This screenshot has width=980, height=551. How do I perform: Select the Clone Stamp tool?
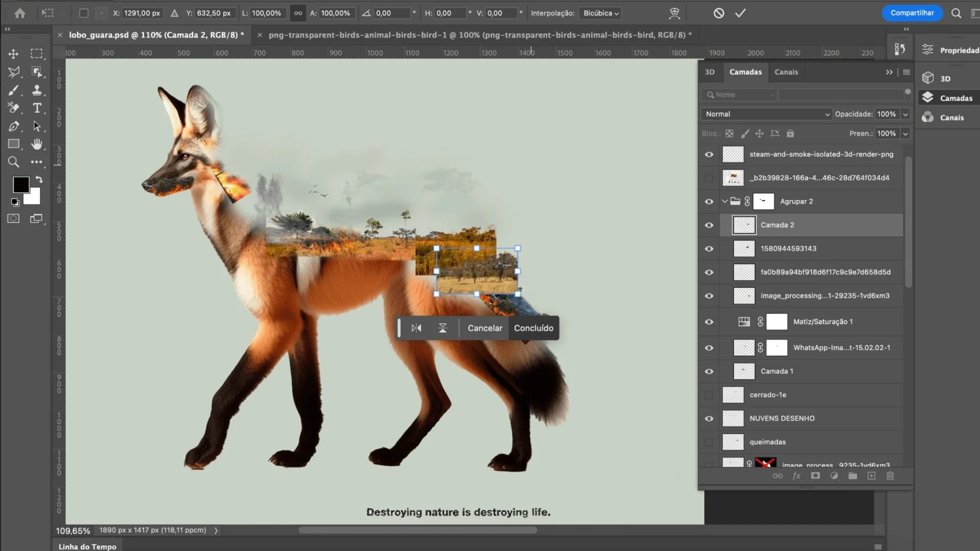(x=37, y=90)
